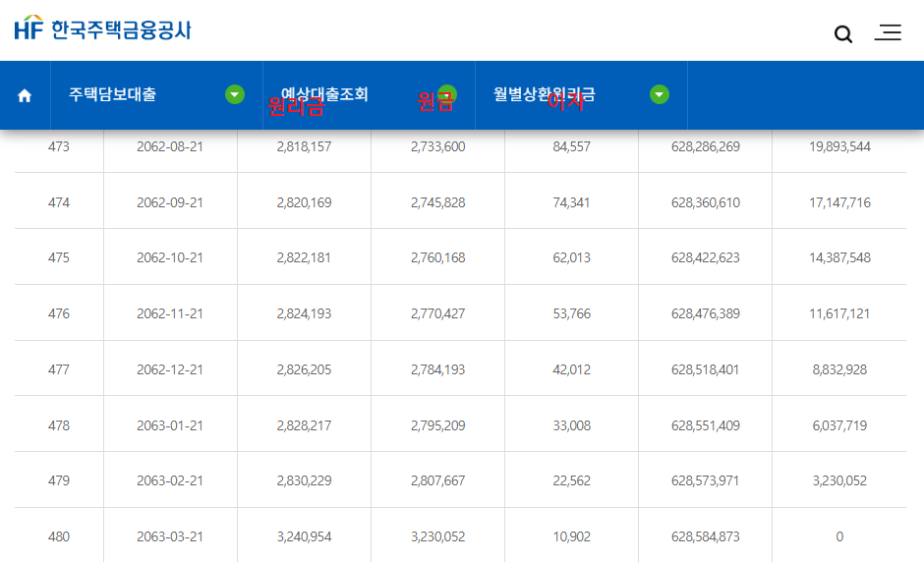Go to home via house icon
The width and height of the screenshot is (924, 562).
pos(25,95)
